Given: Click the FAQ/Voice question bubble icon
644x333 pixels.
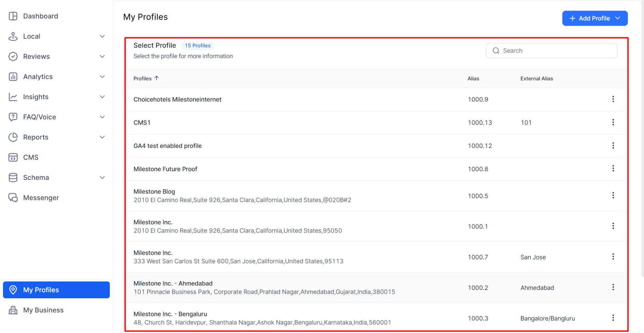Looking at the screenshot, I should pyautogui.click(x=13, y=117).
